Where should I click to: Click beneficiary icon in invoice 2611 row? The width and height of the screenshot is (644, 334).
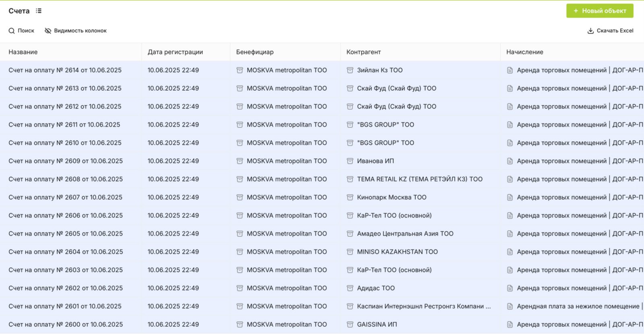click(239, 125)
